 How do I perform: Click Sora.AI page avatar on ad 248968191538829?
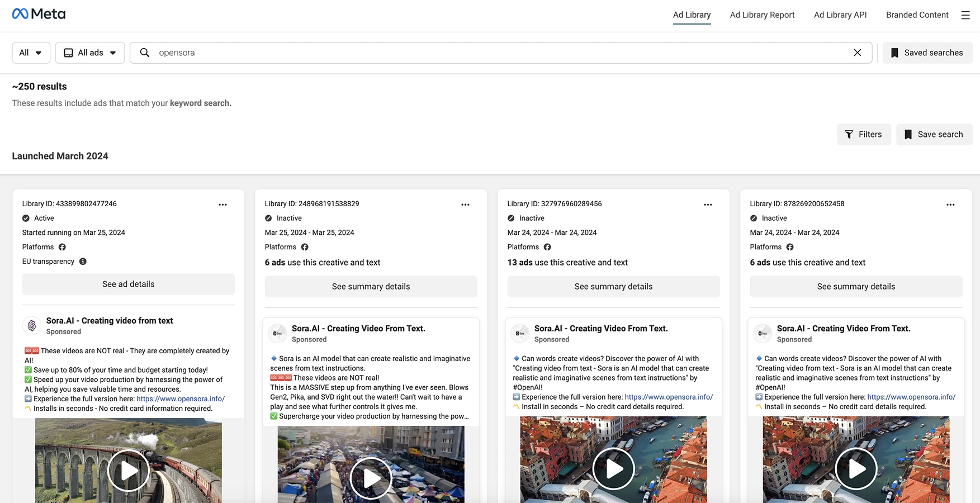point(278,333)
